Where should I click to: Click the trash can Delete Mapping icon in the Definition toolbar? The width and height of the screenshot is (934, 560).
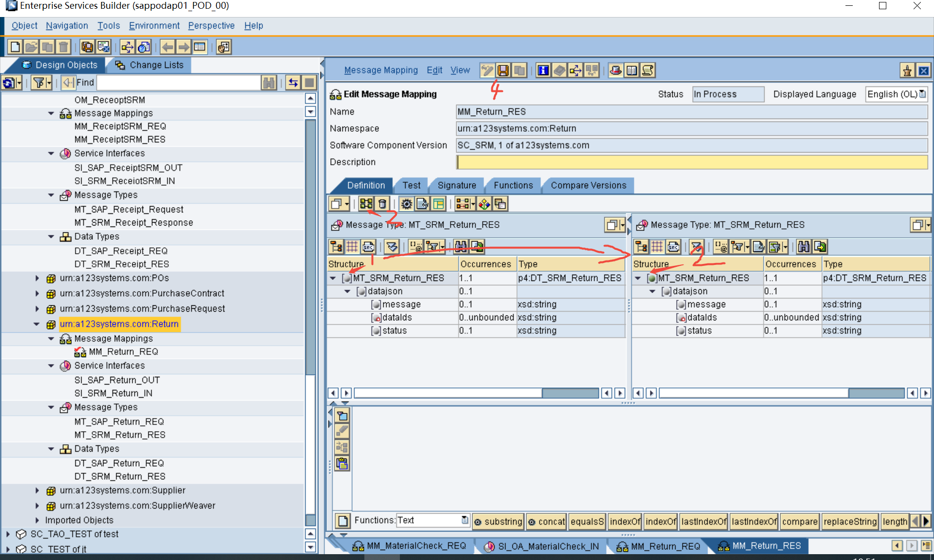tap(382, 204)
